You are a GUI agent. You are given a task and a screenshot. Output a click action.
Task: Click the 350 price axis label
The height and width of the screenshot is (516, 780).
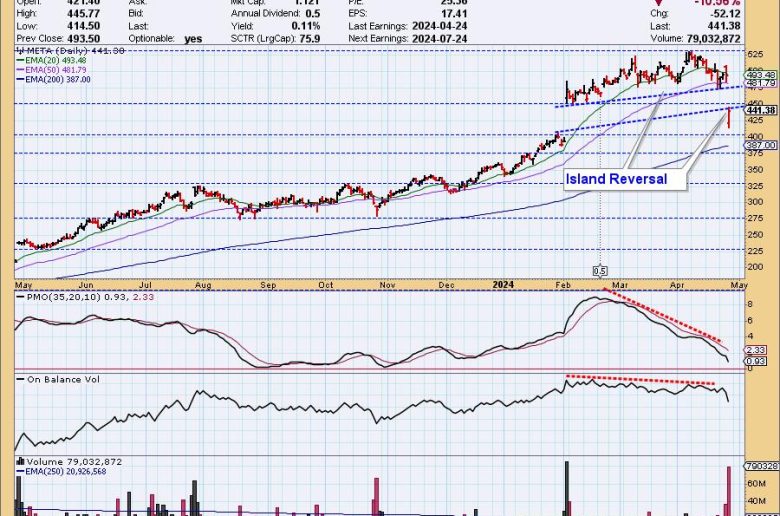coord(755,170)
